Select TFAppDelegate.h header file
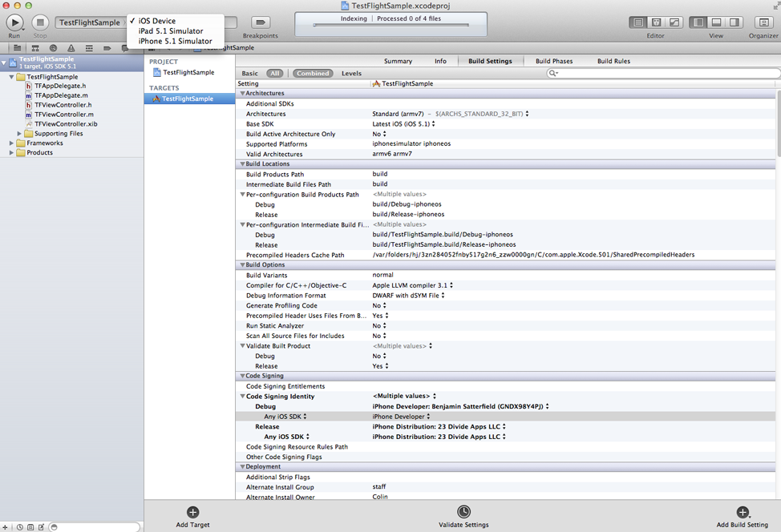The width and height of the screenshot is (781, 532). tap(60, 86)
